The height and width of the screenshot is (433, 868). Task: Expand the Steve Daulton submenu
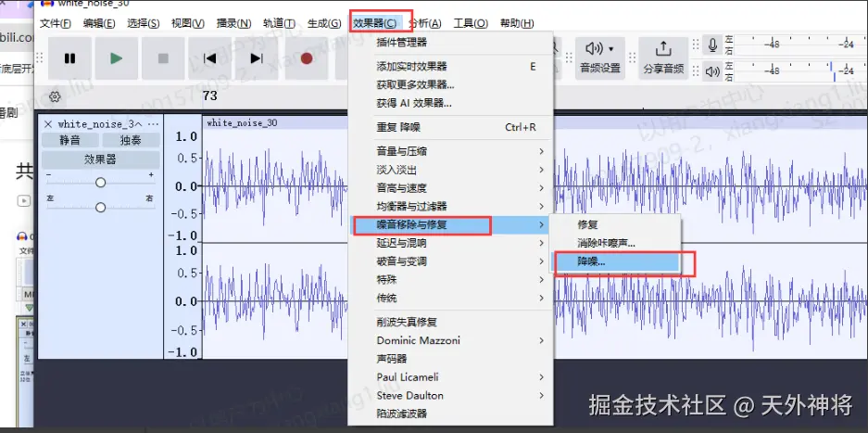[x=450, y=395]
